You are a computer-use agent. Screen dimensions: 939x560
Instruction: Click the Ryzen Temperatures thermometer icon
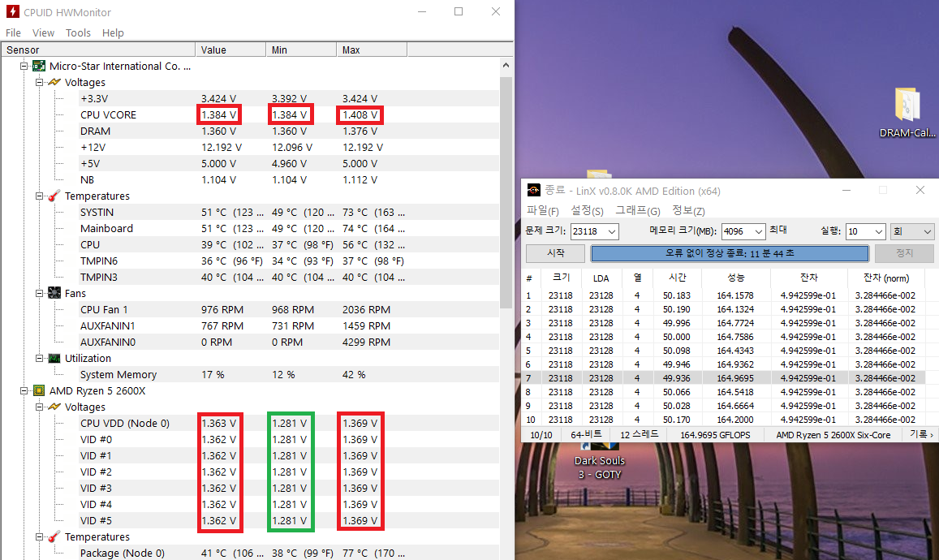[54, 536]
